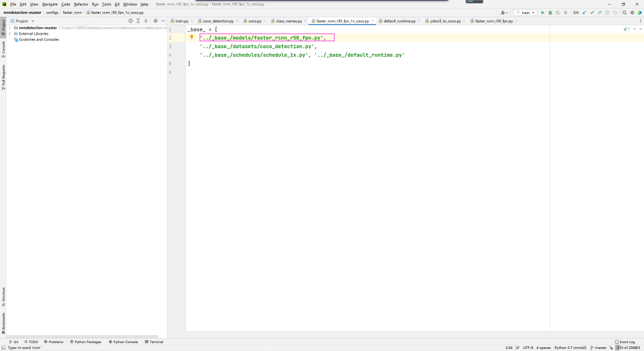This screenshot has width=644, height=351.
Task: Close the coco.py tab
Action: pos(265,21)
